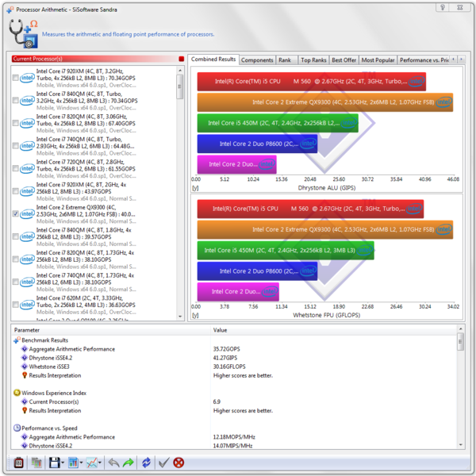Click the Benchmark Results section icon
476x476 pixels.
(x=17, y=340)
